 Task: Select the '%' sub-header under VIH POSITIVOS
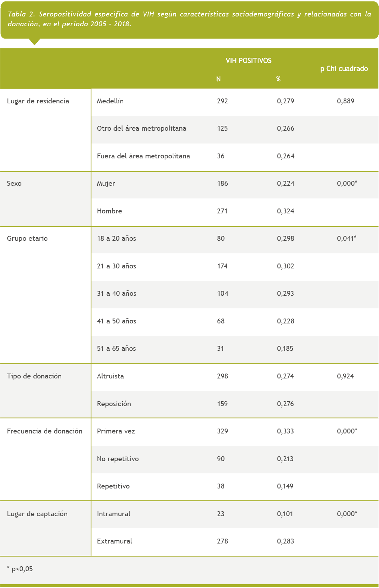pos(278,79)
